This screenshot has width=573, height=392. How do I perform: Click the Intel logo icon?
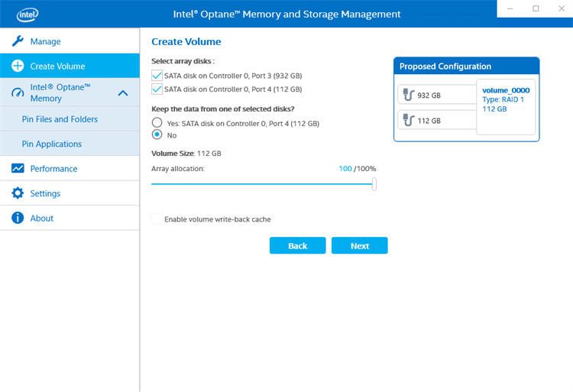tap(28, 15)
